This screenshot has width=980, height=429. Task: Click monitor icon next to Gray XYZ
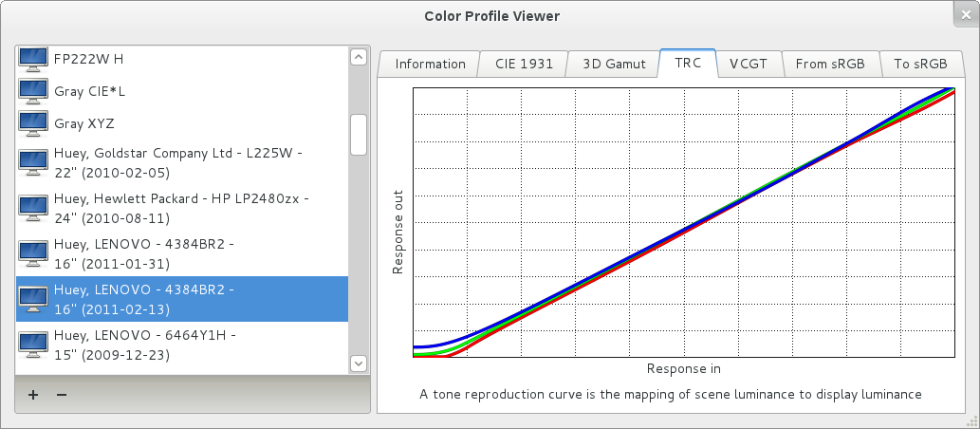tap(33, 123)
